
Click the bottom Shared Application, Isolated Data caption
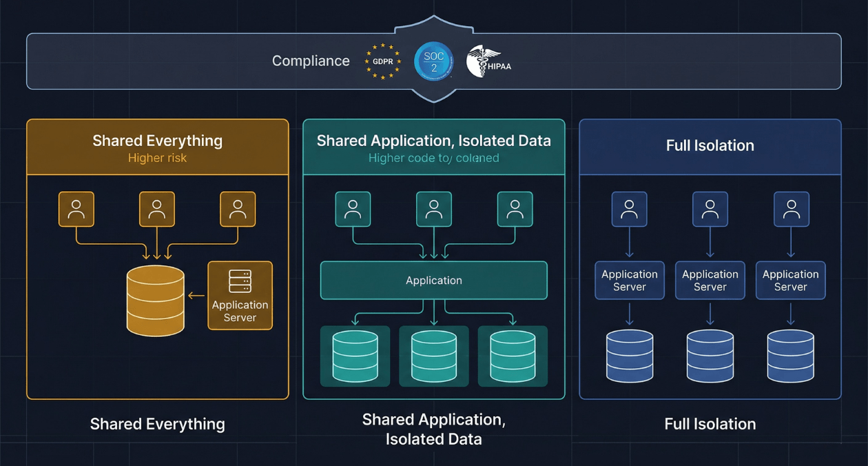pos(434,429)
